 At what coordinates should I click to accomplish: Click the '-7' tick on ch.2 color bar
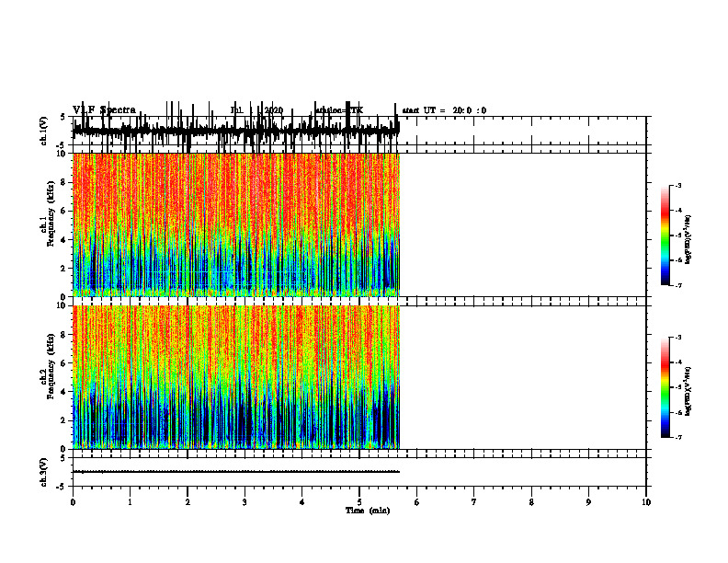pyautogui.click(x=677, y=438)
